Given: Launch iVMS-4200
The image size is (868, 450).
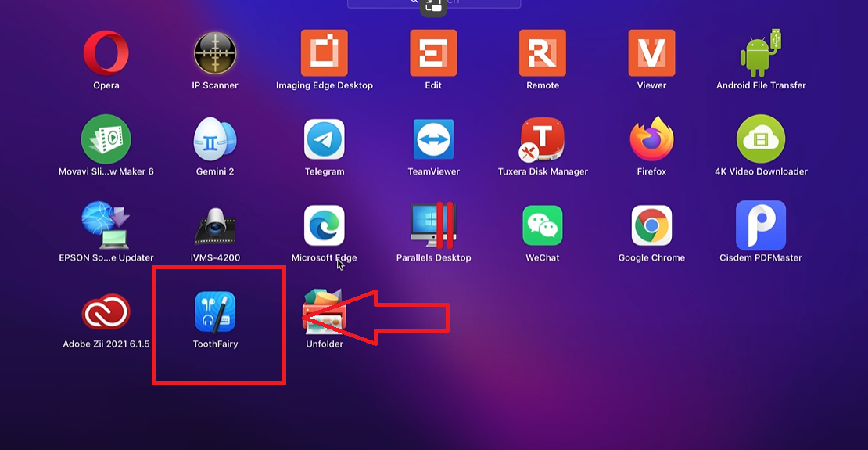Looking at the screenshot, I should pyautogui.click(x=215, y=226).
